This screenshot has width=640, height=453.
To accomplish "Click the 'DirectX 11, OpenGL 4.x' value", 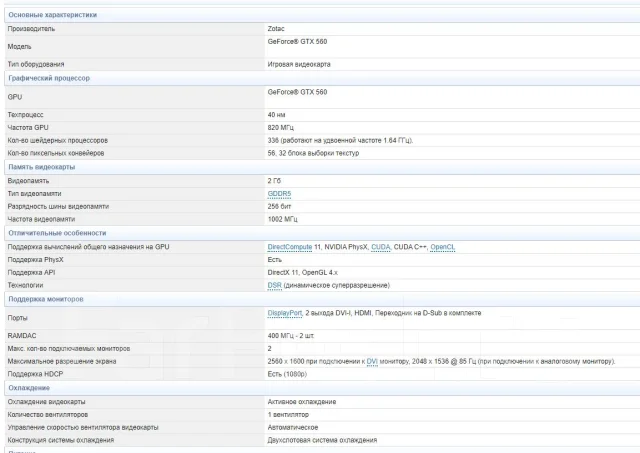I will tap(302, 273).
